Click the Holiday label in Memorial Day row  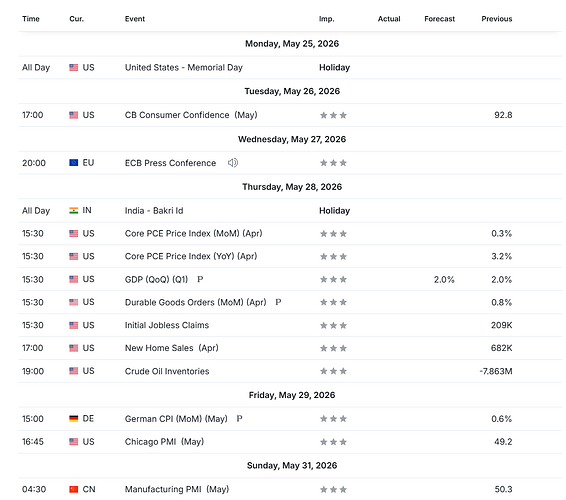click(335, 68)
